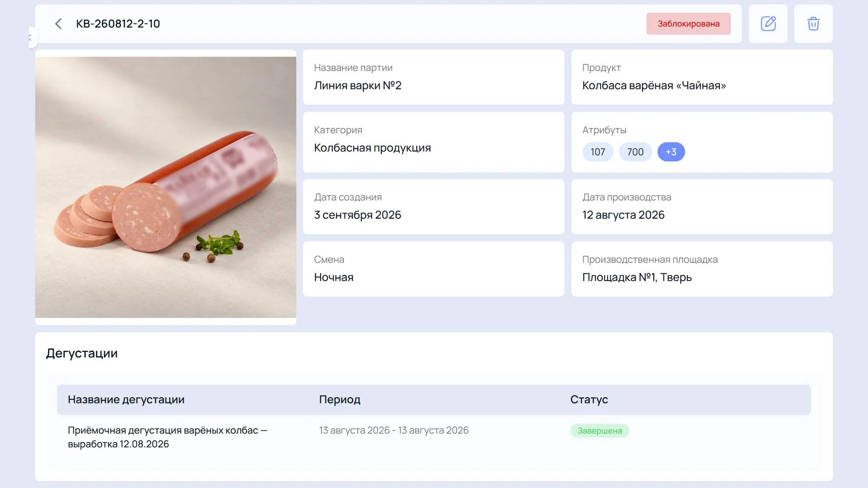The height and width of the screenshot is (488, 868).
Task: Click the Дата создания label
Action: (348, 197)
